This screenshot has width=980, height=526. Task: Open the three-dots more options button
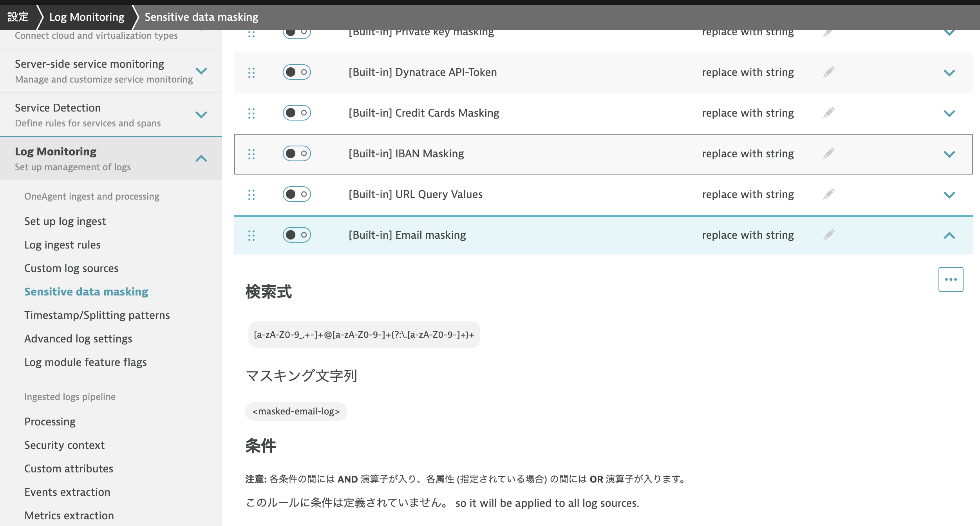click(x=951, y=279)
